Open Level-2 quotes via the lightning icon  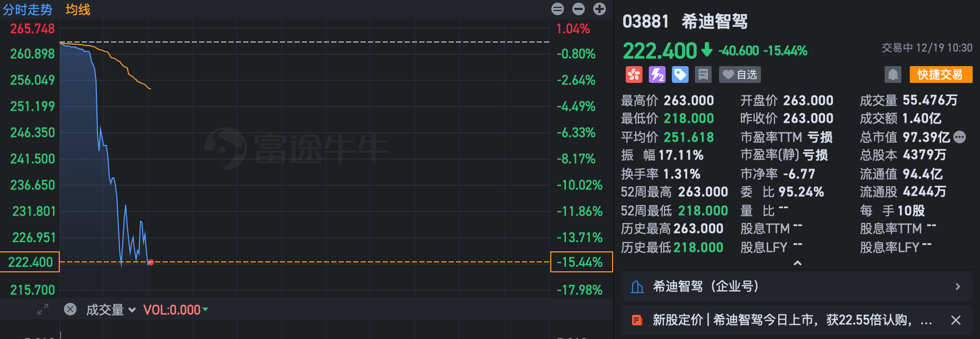click(x=657, y=75)
